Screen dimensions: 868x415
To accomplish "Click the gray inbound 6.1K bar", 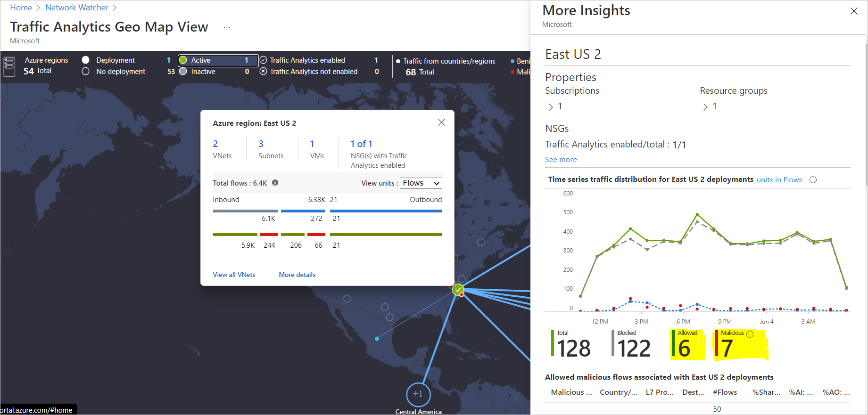I will 245,211.
